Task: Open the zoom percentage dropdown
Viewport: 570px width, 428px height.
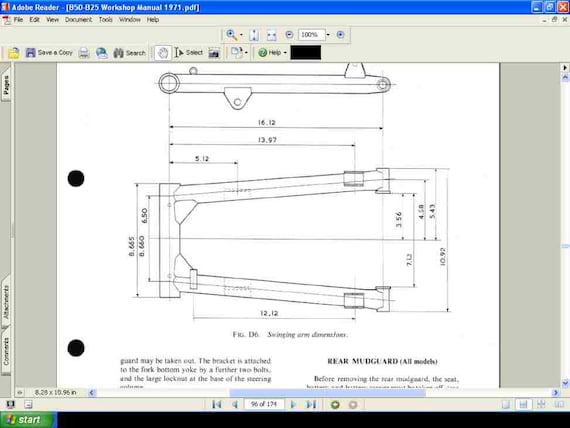Action: (x=328, y=35)
